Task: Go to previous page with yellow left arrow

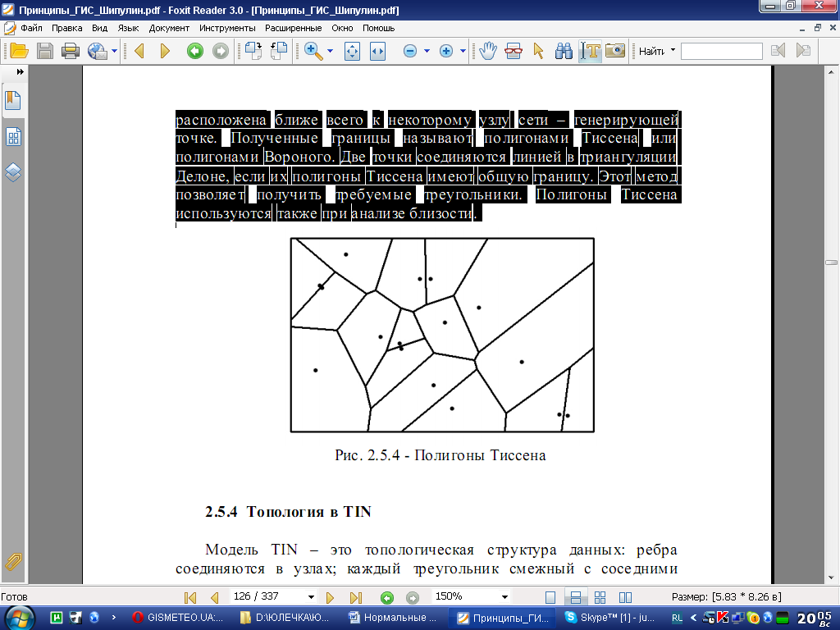Action: (139, 51)
